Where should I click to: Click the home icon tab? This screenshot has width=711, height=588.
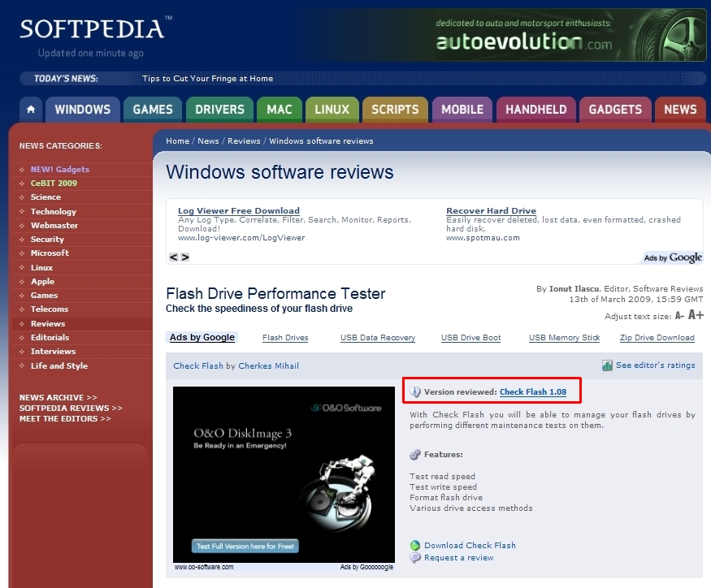[x=31, y=110]
